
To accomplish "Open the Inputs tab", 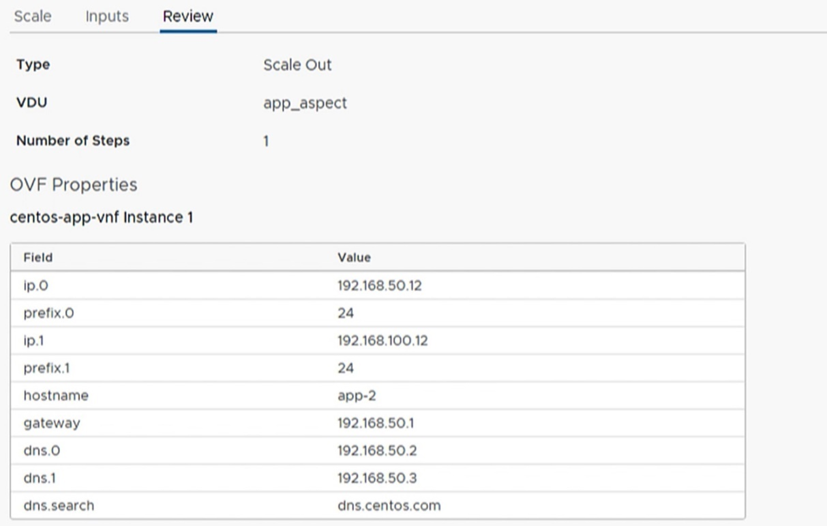I will [107, 17].
